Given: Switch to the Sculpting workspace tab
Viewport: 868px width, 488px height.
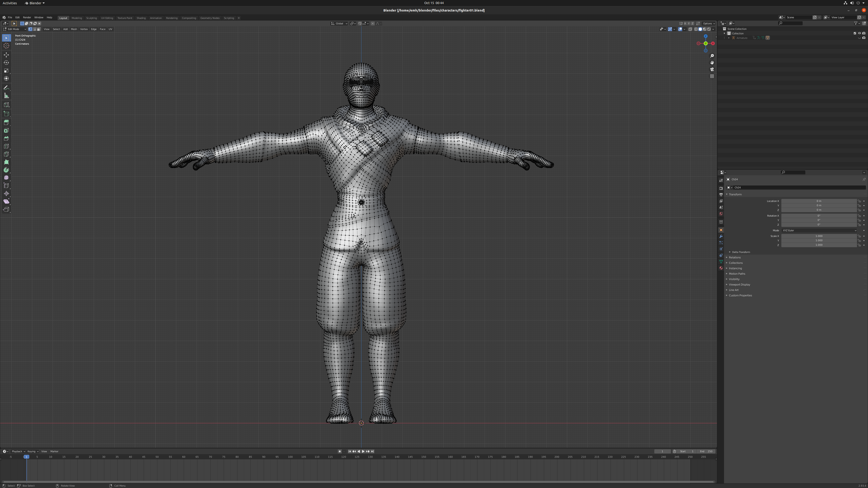Looking at the screenshot, I should [x=91, y=18].
